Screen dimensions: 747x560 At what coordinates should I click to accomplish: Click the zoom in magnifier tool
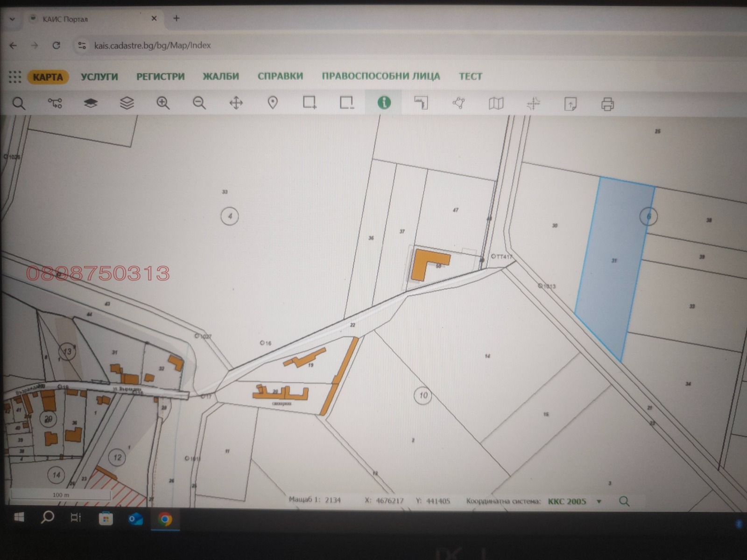pyautogui.click(x=163, y=103)
